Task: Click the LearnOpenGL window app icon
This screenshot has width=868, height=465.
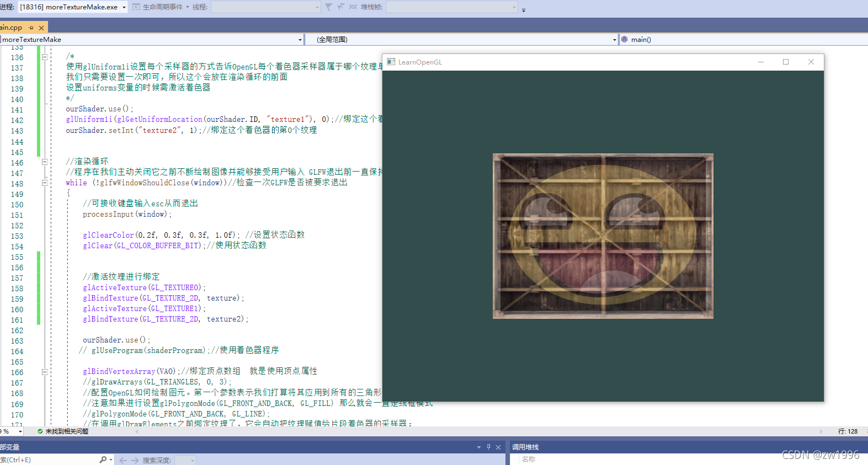Action: tap(391, 62)
